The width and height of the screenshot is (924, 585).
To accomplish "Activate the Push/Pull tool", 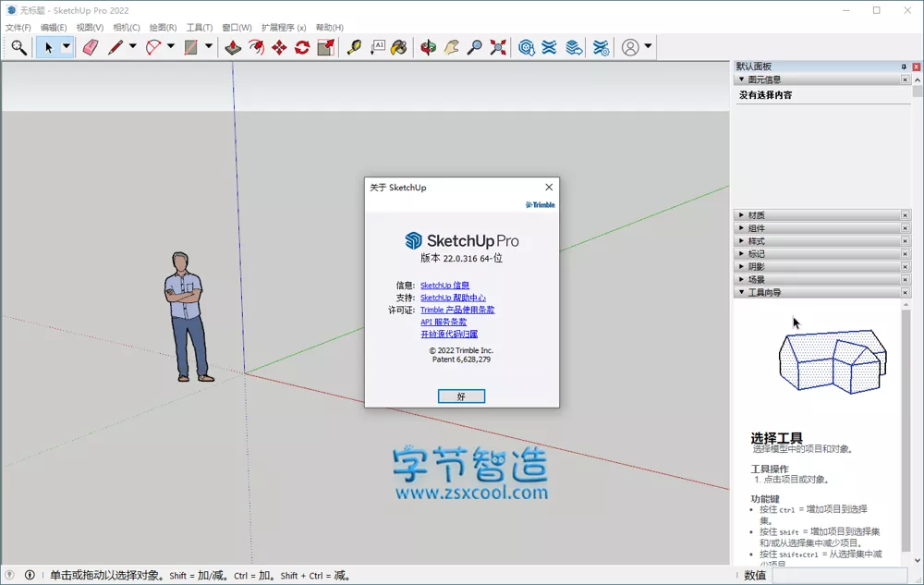I will [x=234, y=47].
